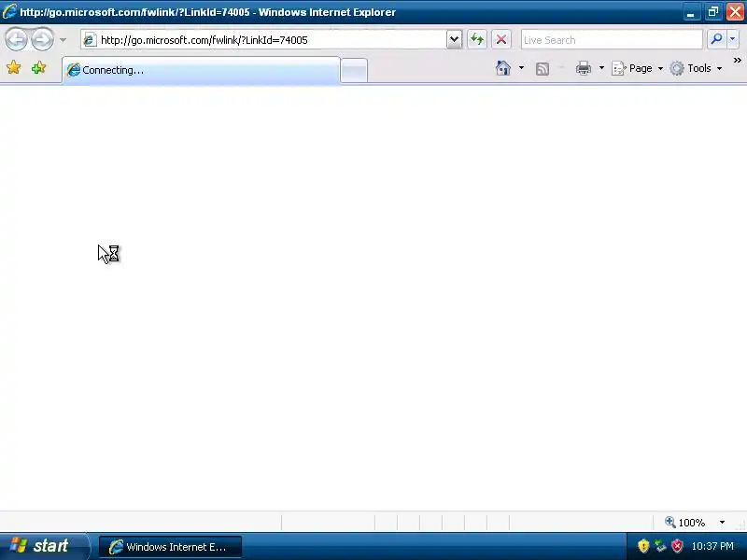The height and width of the screenshot is (560, 747).
Task: Show more toolbar commands chevron
Action: pos(737,61)
